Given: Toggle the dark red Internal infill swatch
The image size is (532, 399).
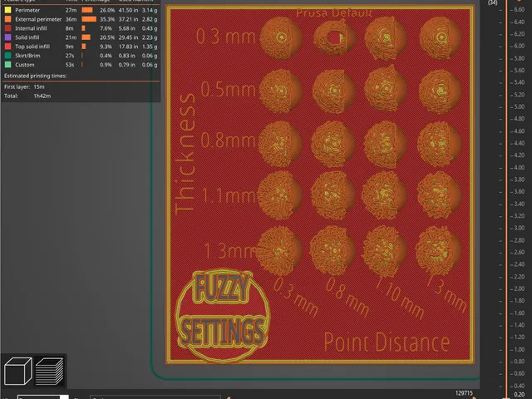Looking at the screenshot, I should (7, 28).
